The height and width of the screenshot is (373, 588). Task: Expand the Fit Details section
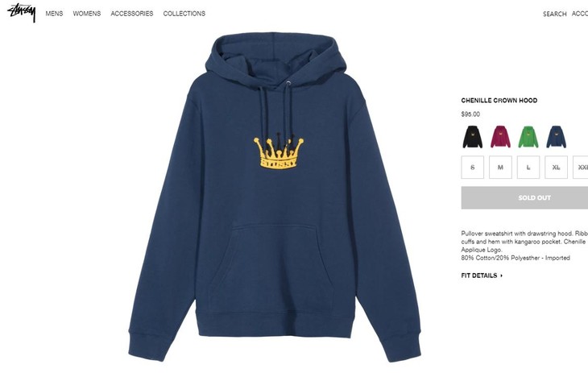[482, 276]
